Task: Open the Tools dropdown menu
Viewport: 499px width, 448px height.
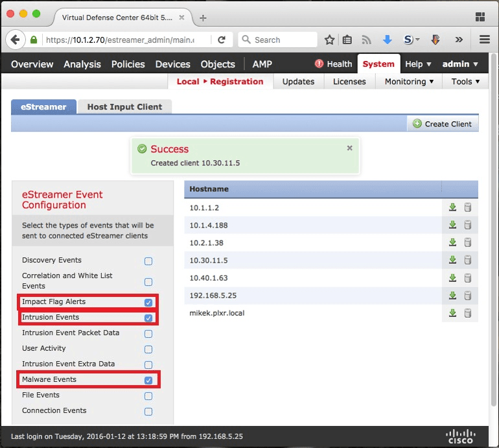Action: tap(465, 82)
